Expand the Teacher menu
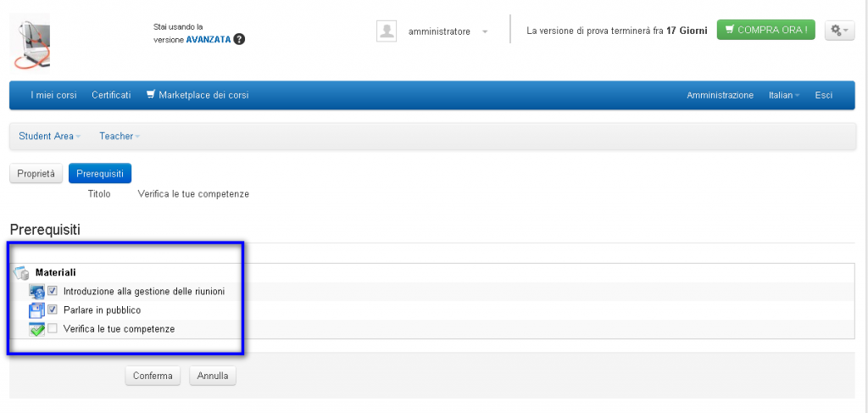 120,137
